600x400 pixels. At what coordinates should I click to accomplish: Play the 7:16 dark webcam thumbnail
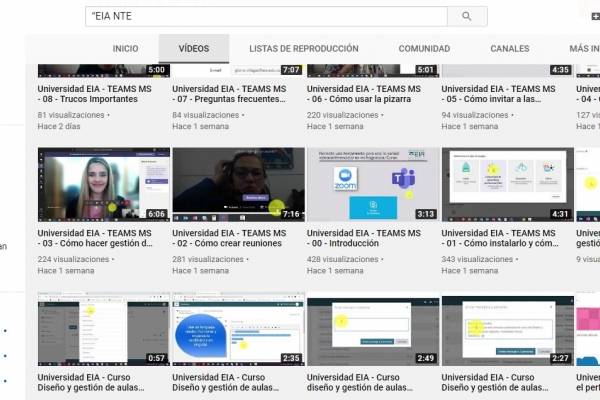click(238, 184)
